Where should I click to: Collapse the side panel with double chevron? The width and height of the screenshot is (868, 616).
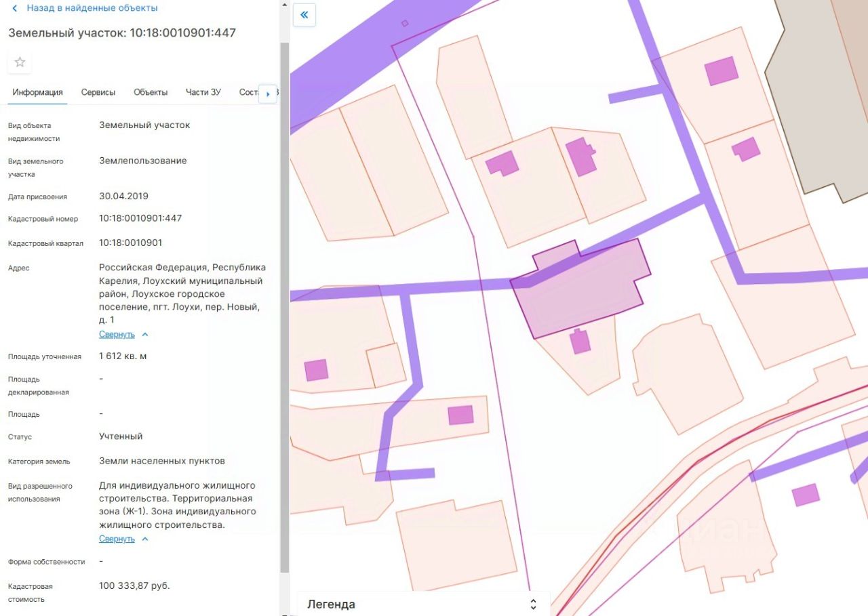(304, 15)
